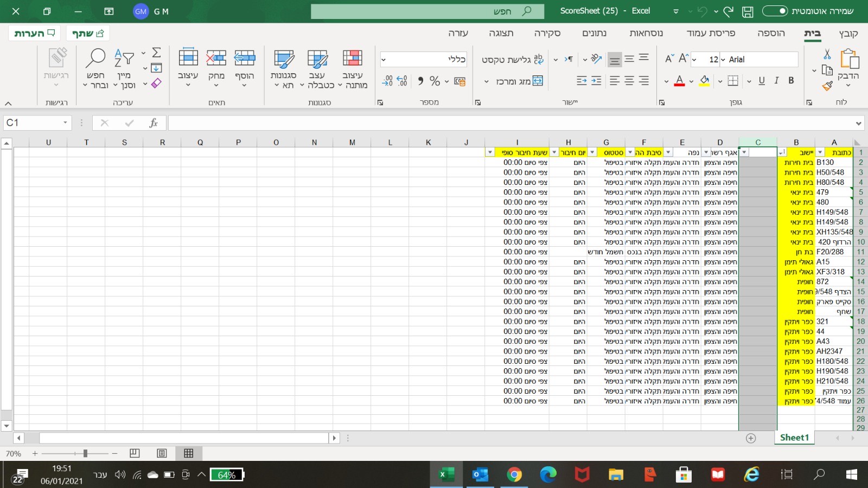868x488 pixels.
Task: Open the Data (נתונים) ribbon tab
Action: [x=594, y=33]
